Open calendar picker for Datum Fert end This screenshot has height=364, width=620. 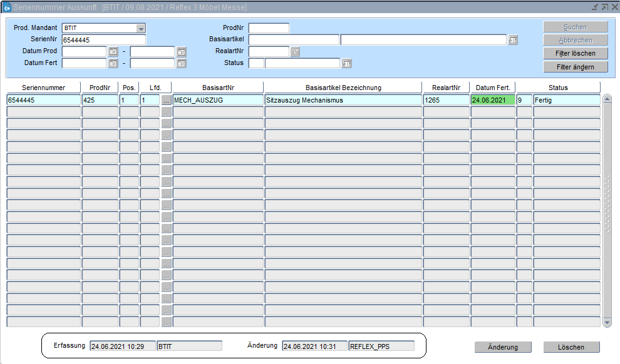tap(182, 63)
